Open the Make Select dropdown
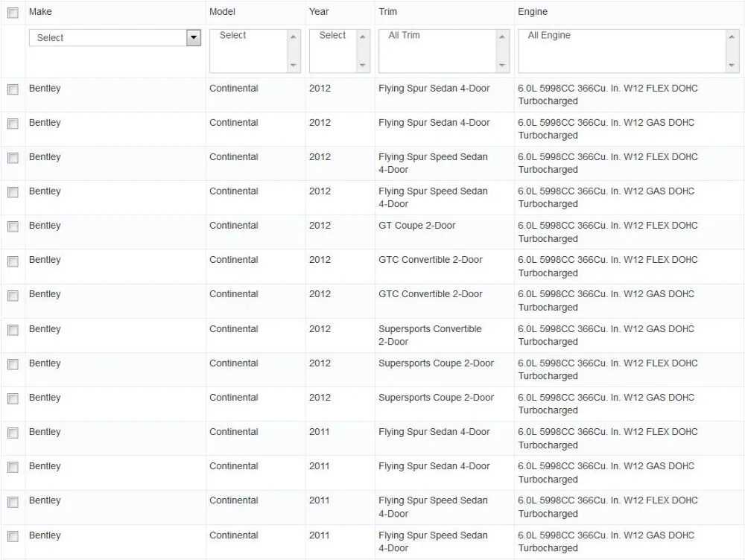This screenshot has height=560, width=745. [x=115, y=37]
